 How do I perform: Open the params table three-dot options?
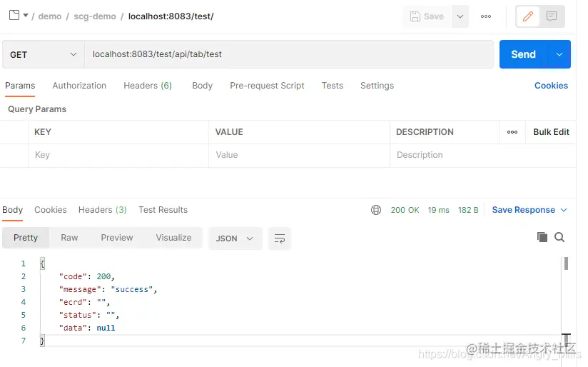(512, 132)
